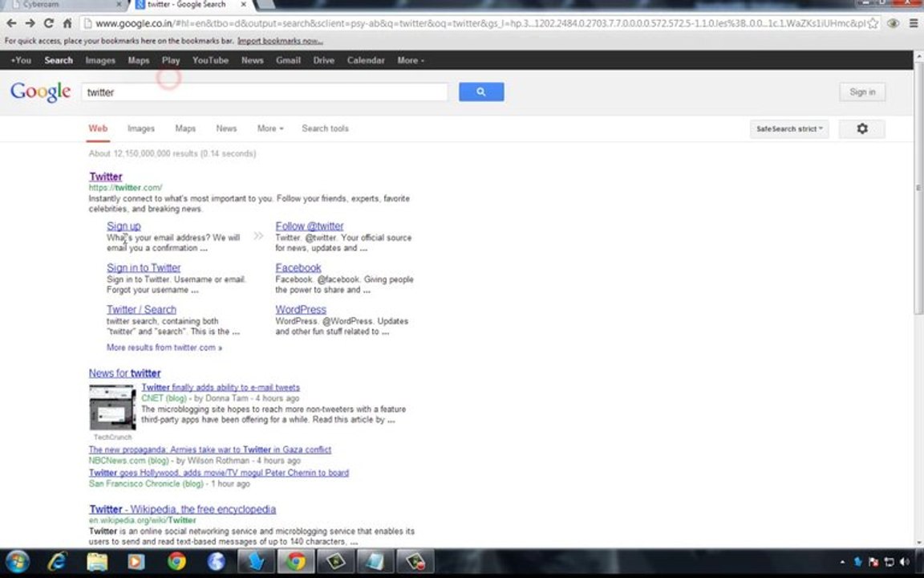Viewport: 924px width, 578px height.
Task: Open Play from the Google bar
Action: click(x=171, y=60)
